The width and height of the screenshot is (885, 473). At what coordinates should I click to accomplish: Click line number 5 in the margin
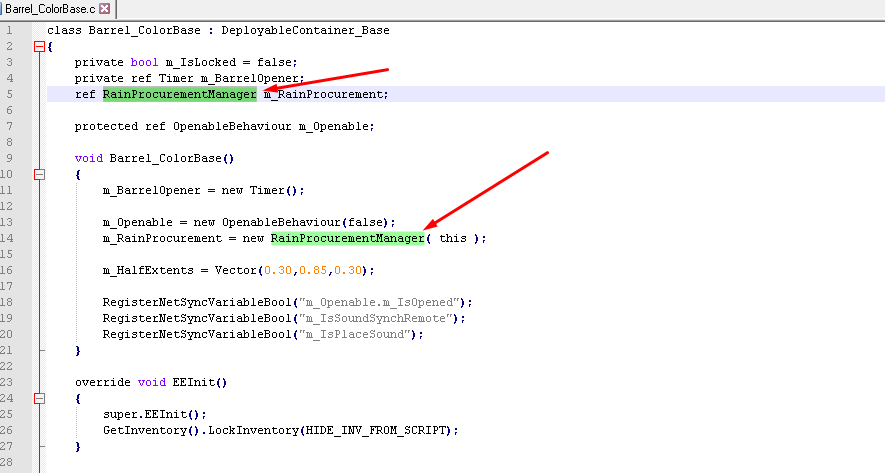click(9, 94)
